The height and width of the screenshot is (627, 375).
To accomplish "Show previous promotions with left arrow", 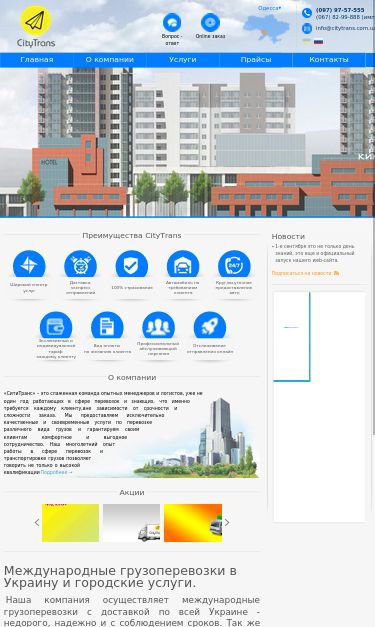I will (37, 523).
